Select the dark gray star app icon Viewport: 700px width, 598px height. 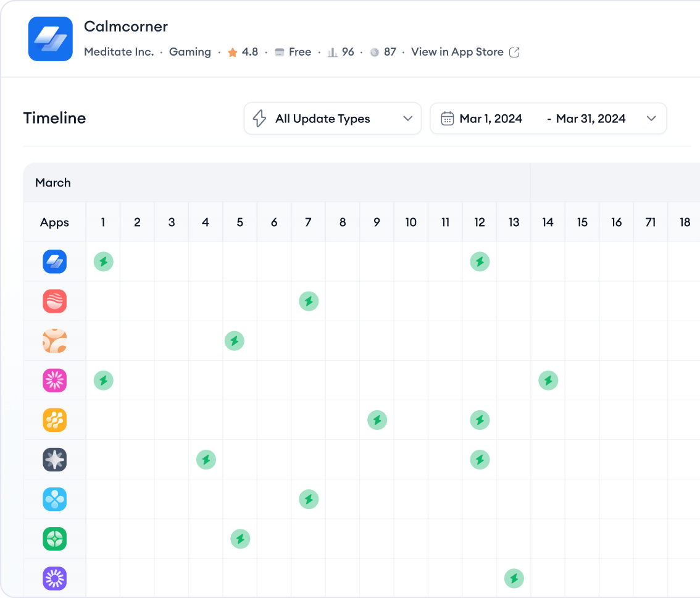(55, 460)
